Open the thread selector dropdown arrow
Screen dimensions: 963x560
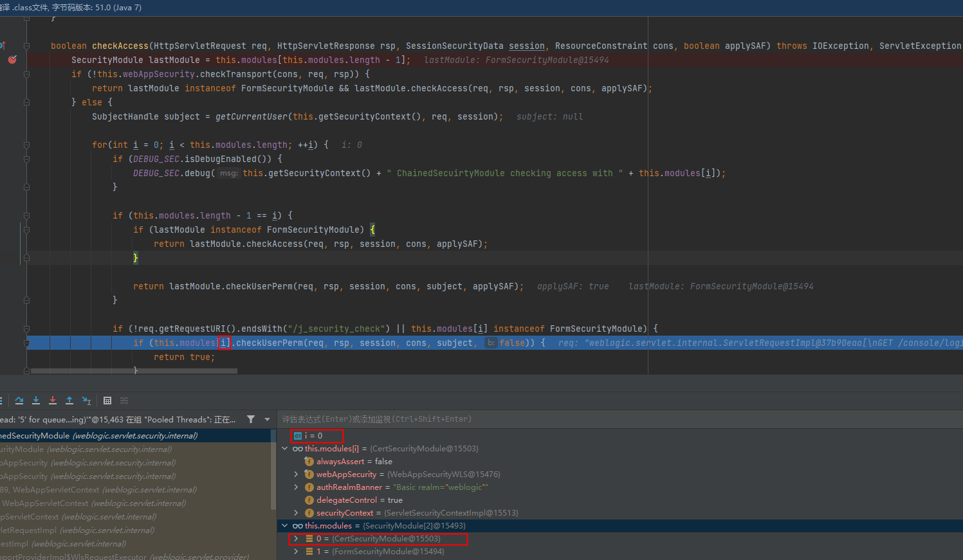click(x=268, y=419)
